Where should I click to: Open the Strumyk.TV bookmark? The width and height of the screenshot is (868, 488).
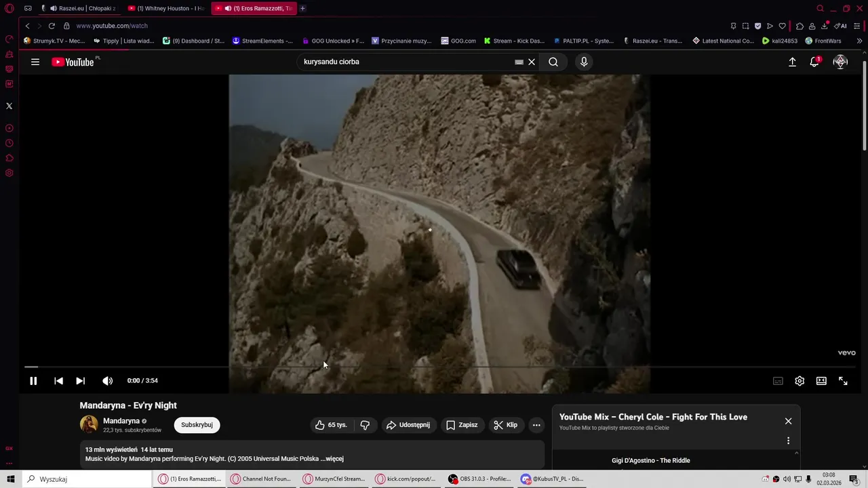click(x=54, y=41)
